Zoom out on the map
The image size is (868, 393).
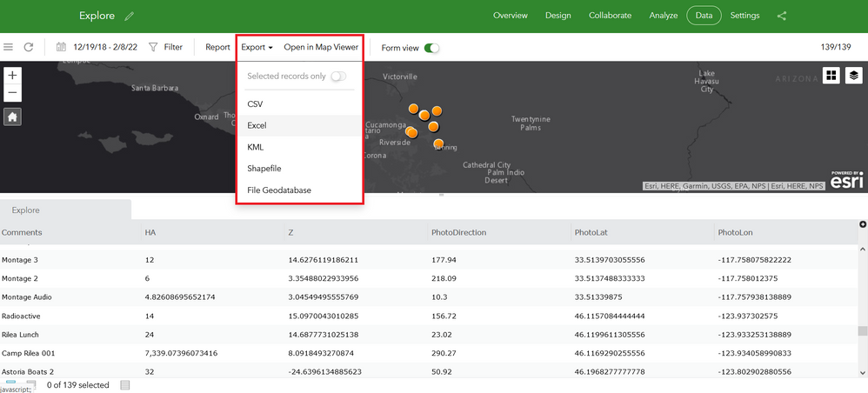point(13,93)
